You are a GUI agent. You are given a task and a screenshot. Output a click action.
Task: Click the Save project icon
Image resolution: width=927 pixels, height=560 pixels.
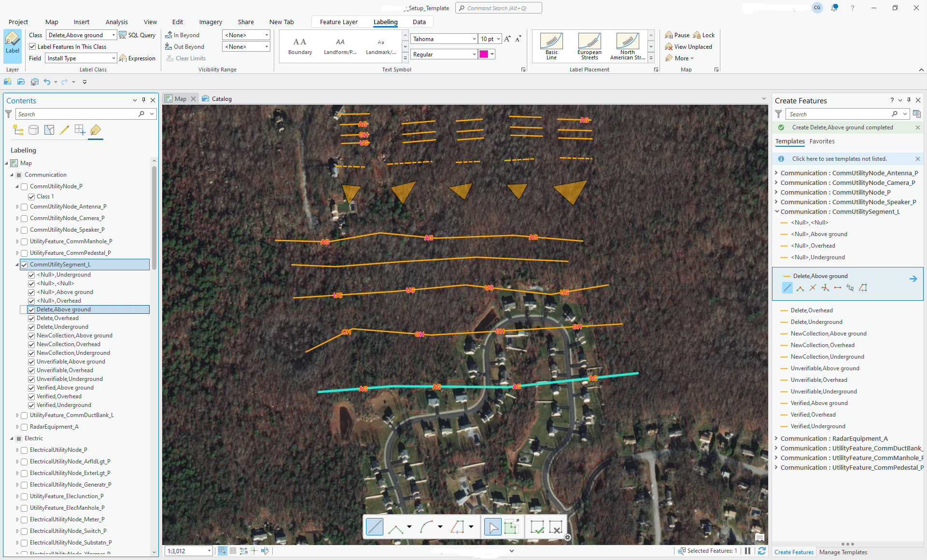[34, 82]
